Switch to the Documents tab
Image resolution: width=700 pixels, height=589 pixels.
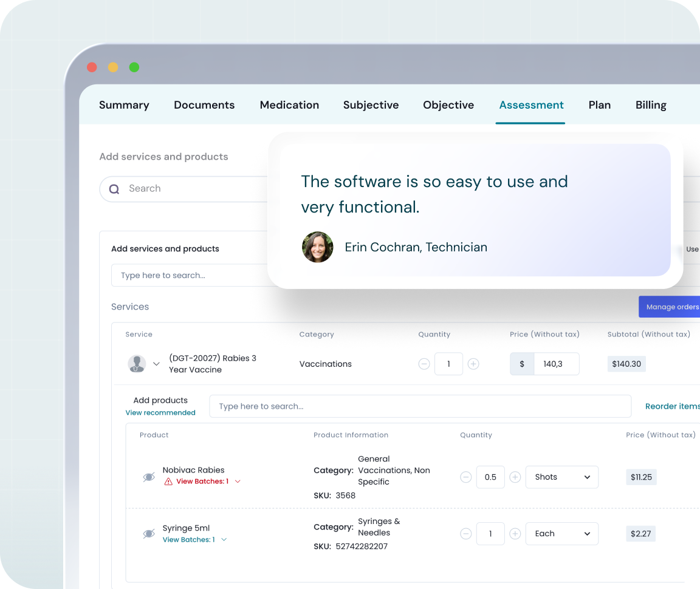204,105
